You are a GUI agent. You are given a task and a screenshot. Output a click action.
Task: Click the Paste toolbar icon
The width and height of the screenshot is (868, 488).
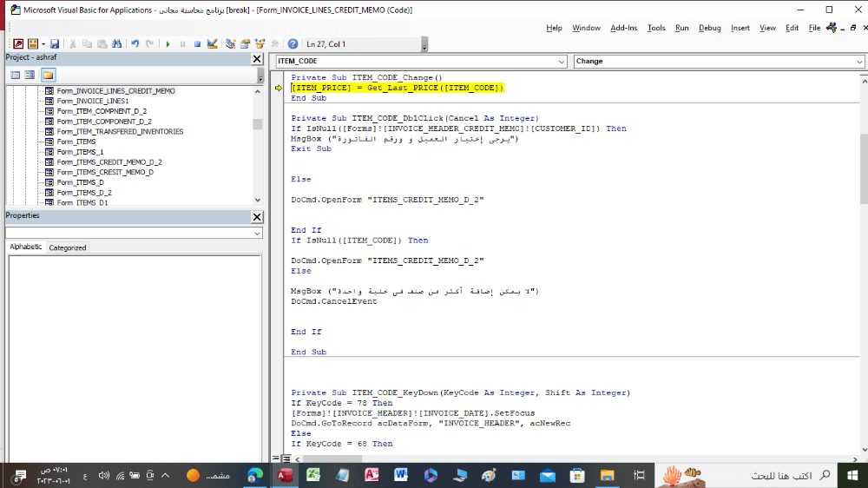(102, 43)
